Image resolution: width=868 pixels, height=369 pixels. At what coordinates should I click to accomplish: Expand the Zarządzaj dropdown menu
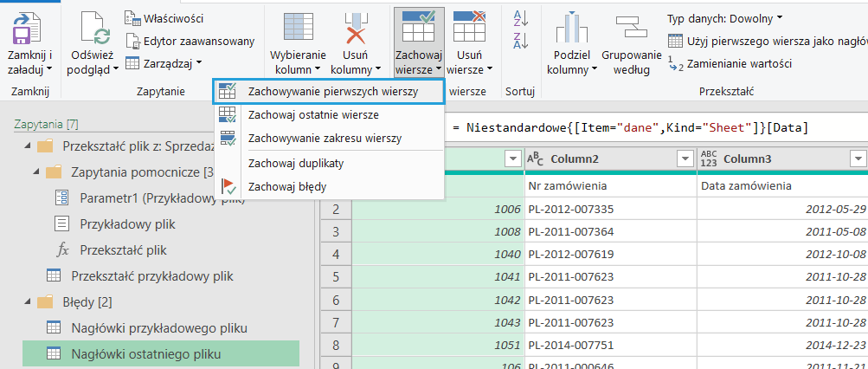(x=164, y=62)
